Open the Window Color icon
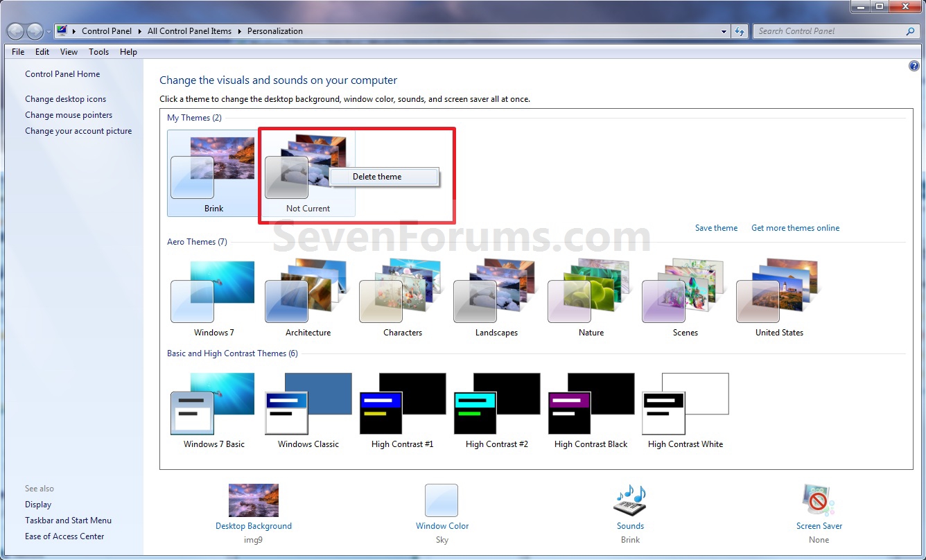Image resolution: width=926 pixels, height=560 pixels. tap(442, 500)
